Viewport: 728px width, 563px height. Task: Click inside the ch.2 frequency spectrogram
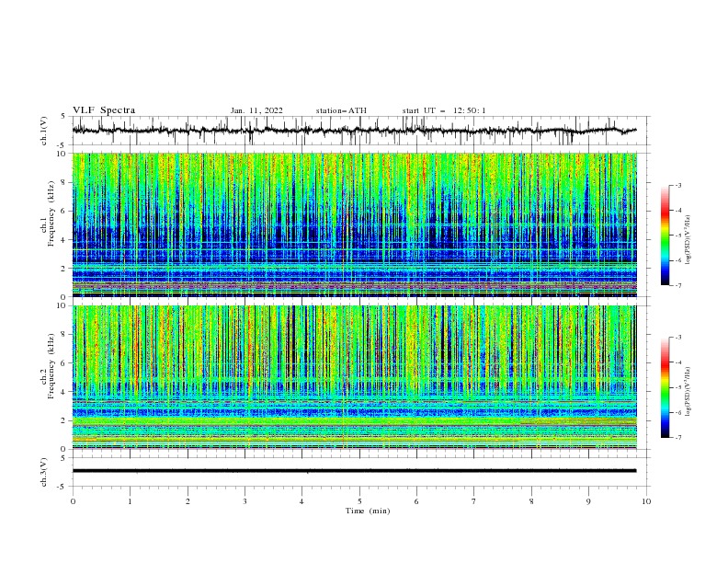(355, 377)
